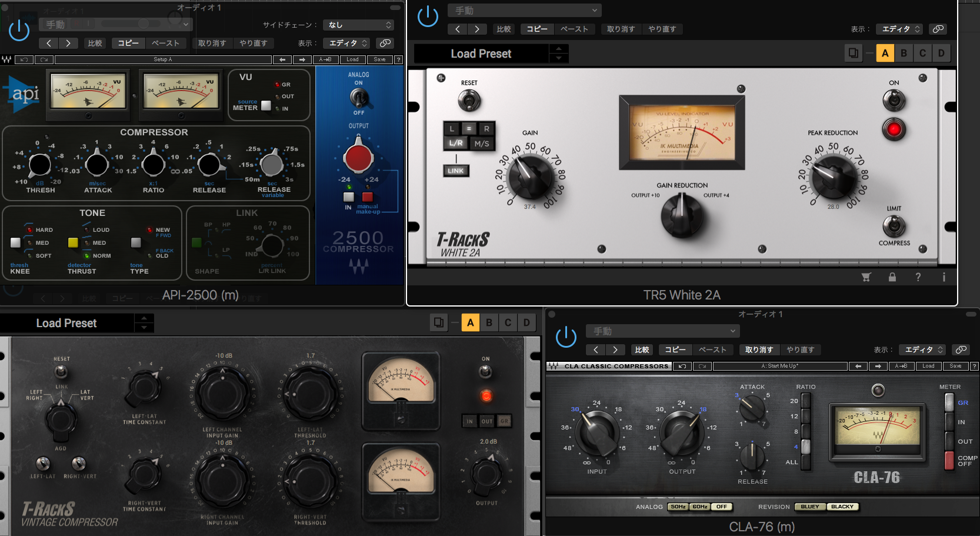Click コピー button in API-2500 header
The height and width of the screenshot is (536, 980).
tap(128, 43)
